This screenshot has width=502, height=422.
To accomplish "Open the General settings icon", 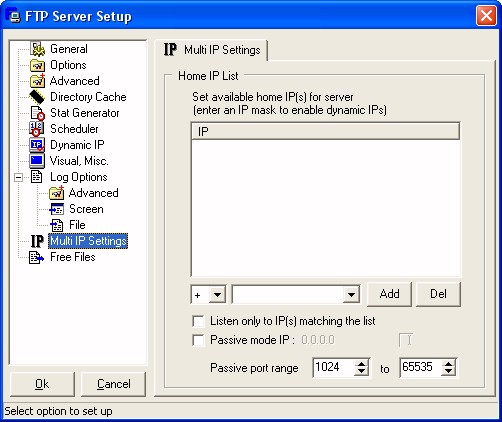I will (x=37, y=49).
